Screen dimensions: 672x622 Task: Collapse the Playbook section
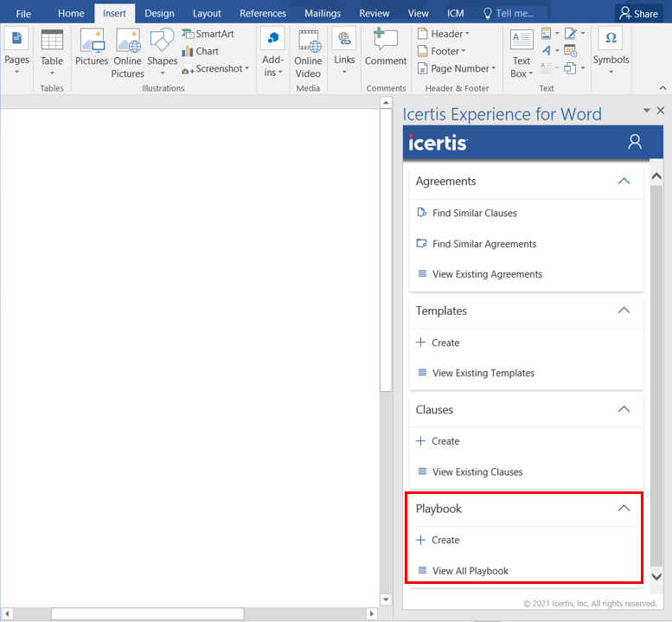624,509
